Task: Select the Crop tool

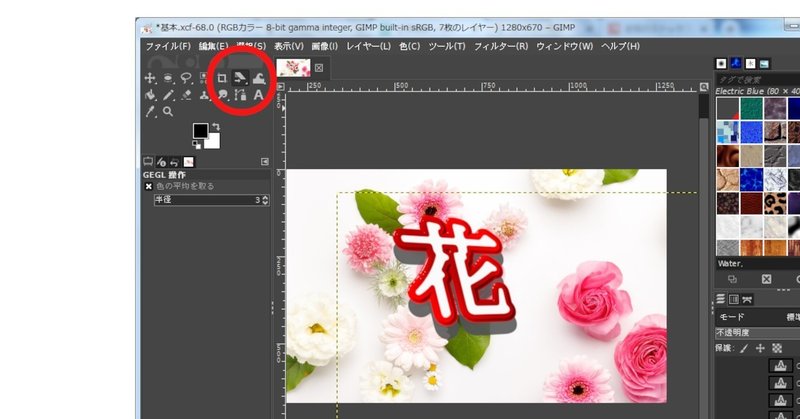Action: [222, 78]
